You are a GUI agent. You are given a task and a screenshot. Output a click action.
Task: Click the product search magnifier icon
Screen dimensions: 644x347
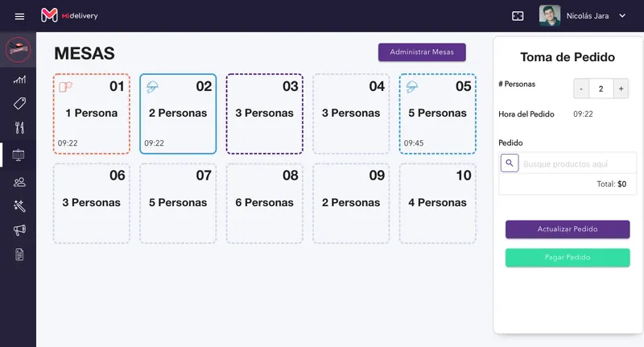click(510, 163)
